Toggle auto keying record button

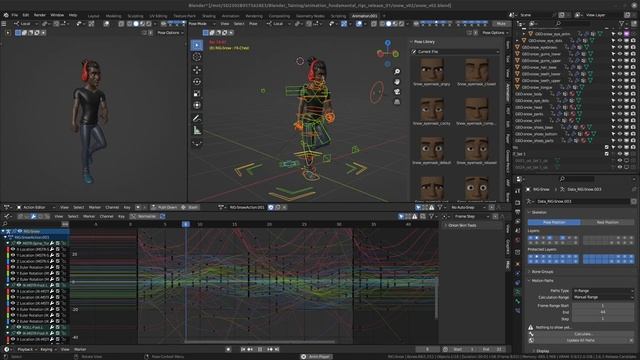coord(228,349)
